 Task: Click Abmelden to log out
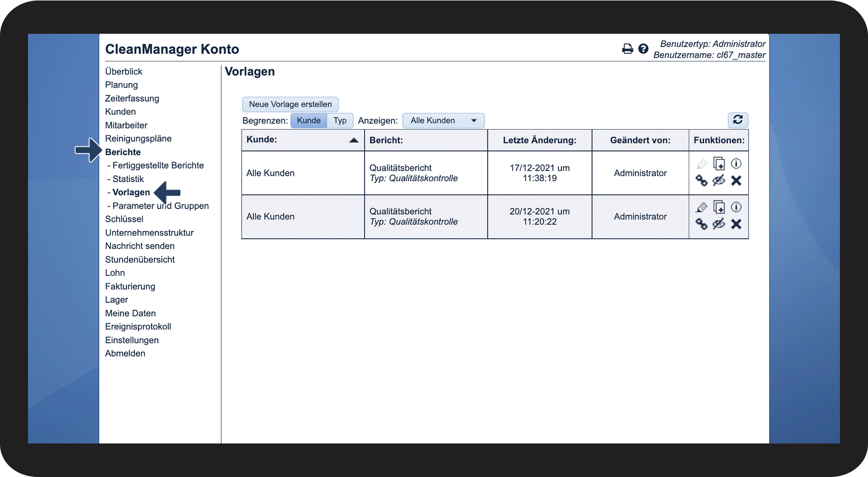coord(125,353)
